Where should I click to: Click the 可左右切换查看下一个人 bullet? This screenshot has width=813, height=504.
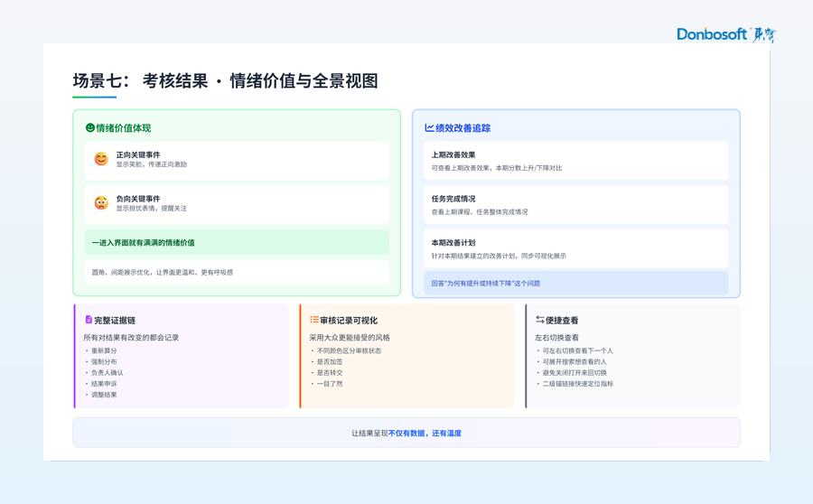coord(577,350)
